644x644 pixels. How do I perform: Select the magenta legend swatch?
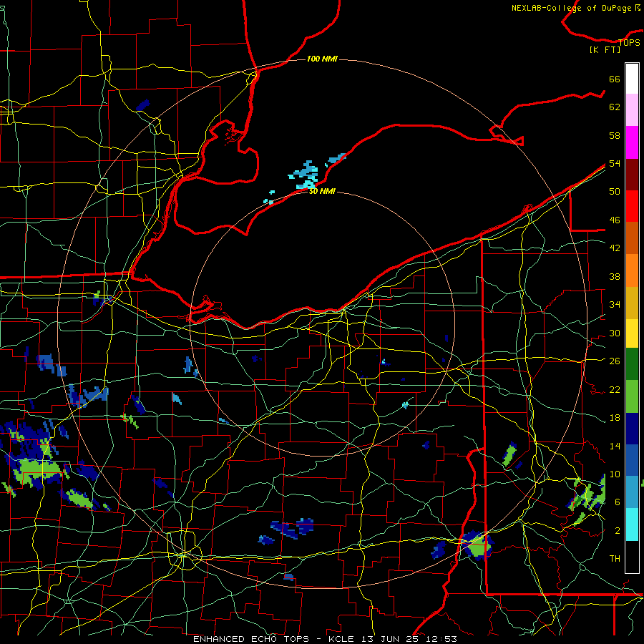point(632,142)
